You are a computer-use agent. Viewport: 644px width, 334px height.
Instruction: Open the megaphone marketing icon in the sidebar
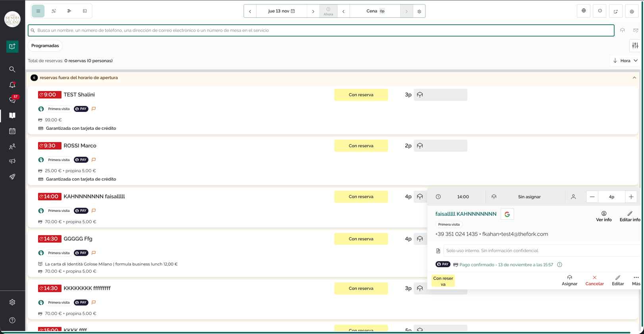(12, 161)
